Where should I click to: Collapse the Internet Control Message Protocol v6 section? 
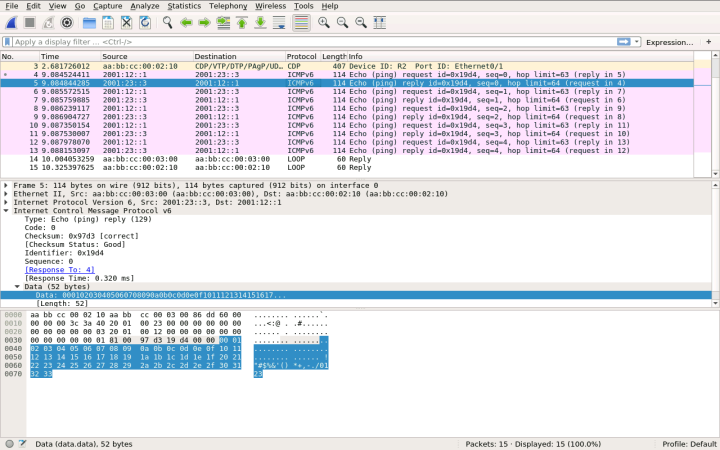[6, 211]
